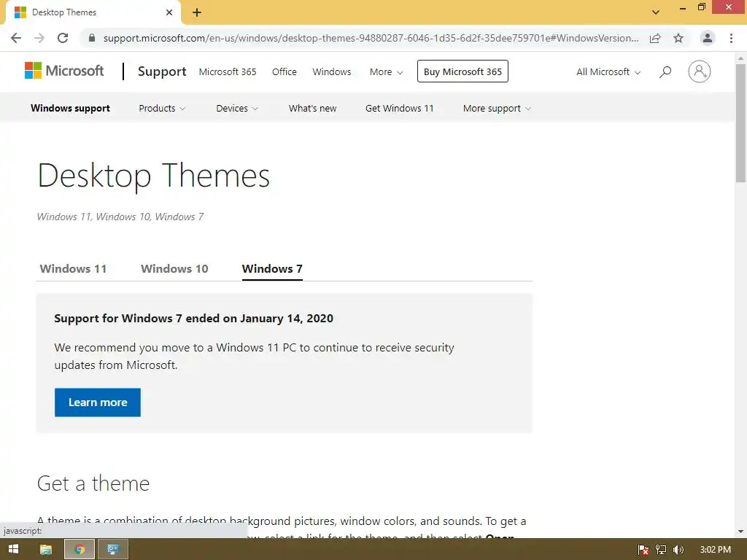This screenshot has width=747, height=560.
Task: Select the Windows 7 tab
Action: [x=272, y=268]
